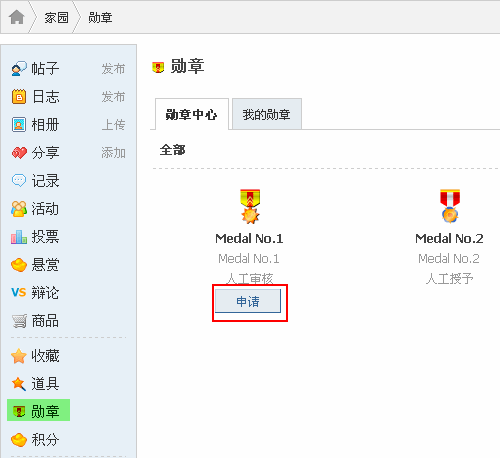This screenshot has width=500, height=458.
Task: Click the 人工授予 label
Action: click(449, 278)
